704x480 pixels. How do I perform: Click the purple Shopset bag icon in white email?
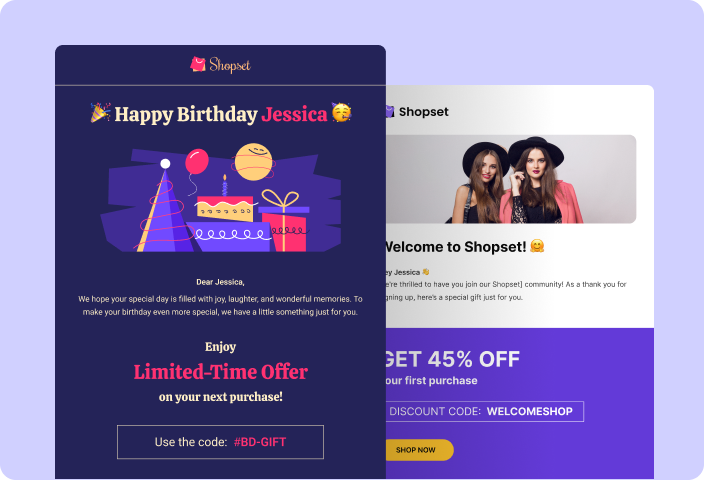pos(390,111)
